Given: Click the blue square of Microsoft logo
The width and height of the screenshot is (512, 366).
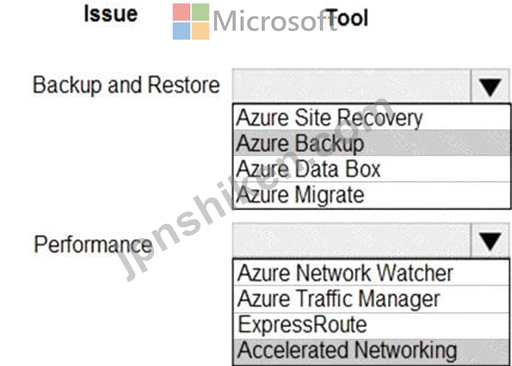Looking at the screenshot, I should 181,31.
